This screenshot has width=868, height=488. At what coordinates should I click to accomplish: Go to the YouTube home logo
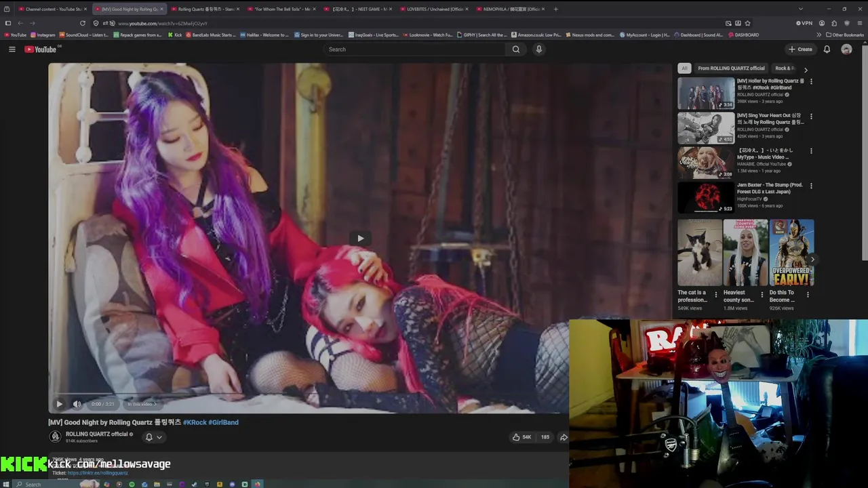click(x=40, y=49)
